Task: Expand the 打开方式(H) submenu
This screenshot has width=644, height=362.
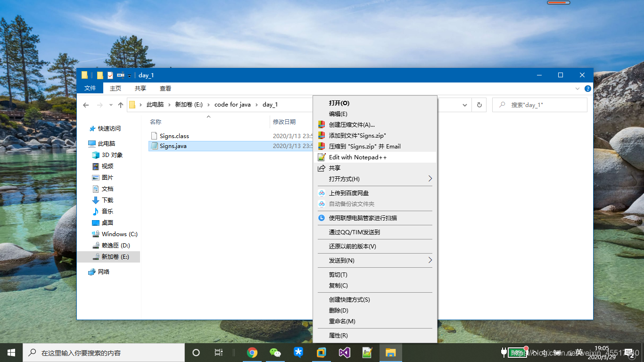Action: pyautogui.click(x=375, y=179)
